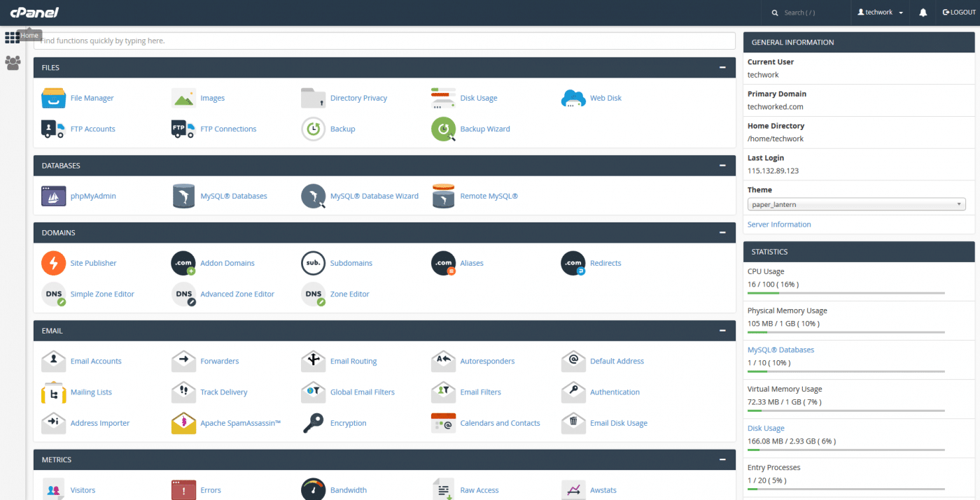Open the File Manager tool
This screenshot has height=500, width=980.
coord(91,98)
